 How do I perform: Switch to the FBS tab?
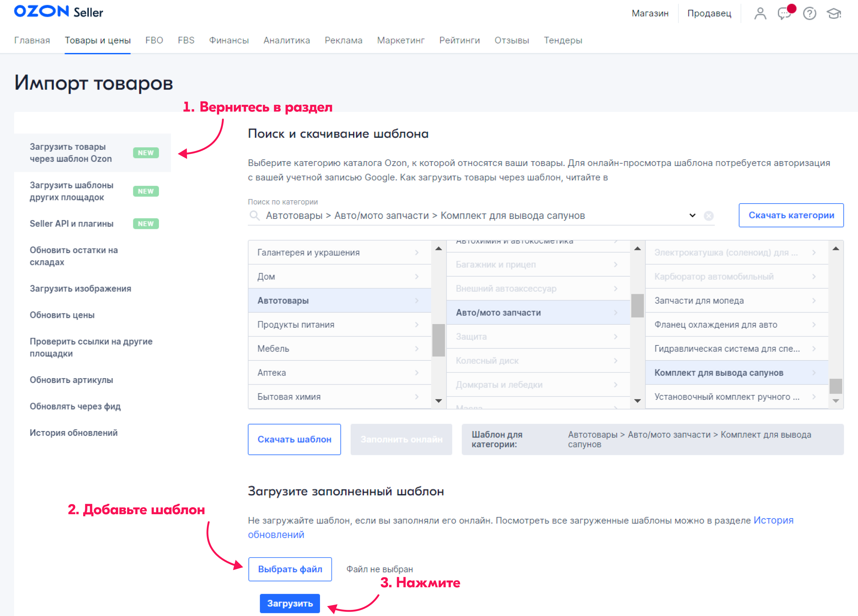[x=186, y=40]
